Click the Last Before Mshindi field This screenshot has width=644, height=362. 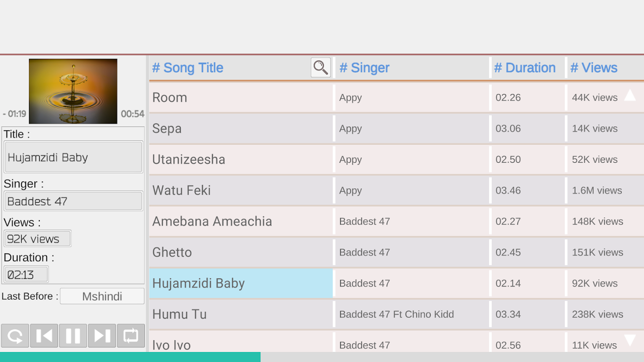pos(102,296)
